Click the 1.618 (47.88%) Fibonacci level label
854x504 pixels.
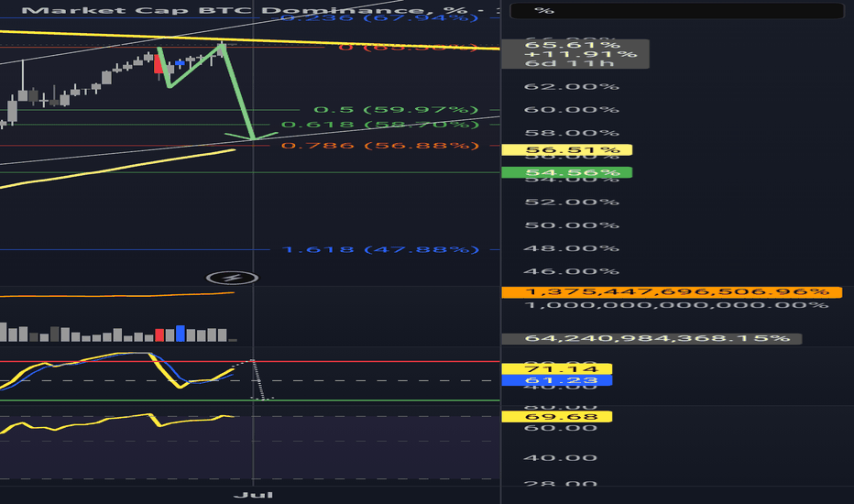tap(380, 249)
